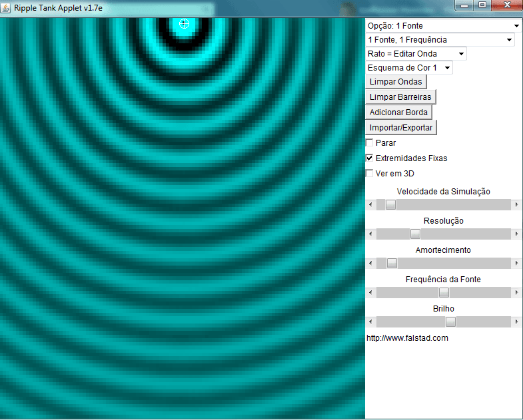Click left arrow of Frequência da Fonte slider

click(x=370, y=292)
